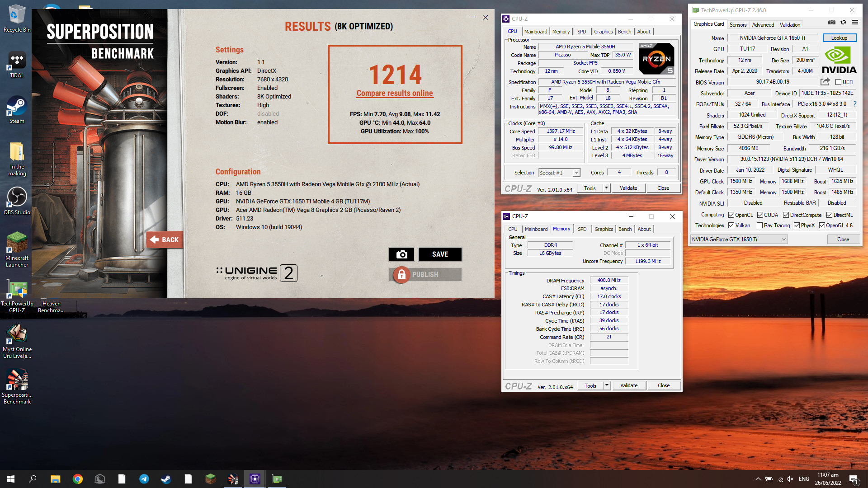Click BACK button in Superposition
This screenshot has width=868, height=488.
click(165, 240)
